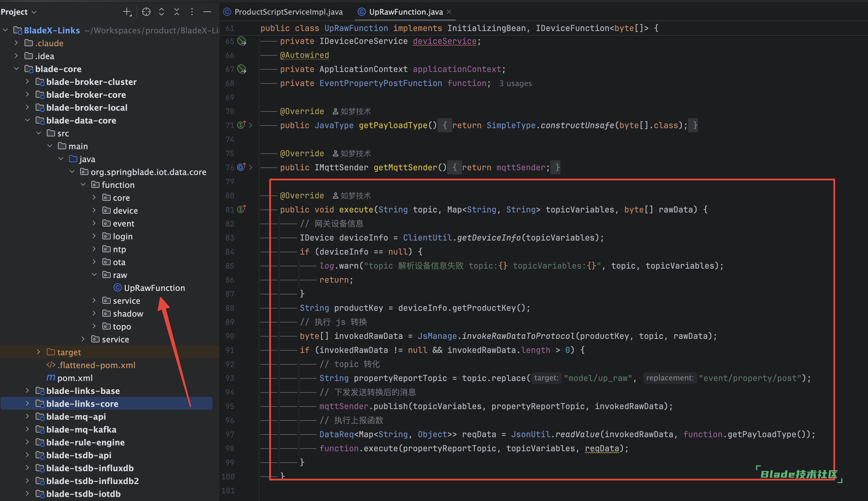The image size is (868, 501).
Task: Collapse the raw package folder
Action: coord(94,275)
